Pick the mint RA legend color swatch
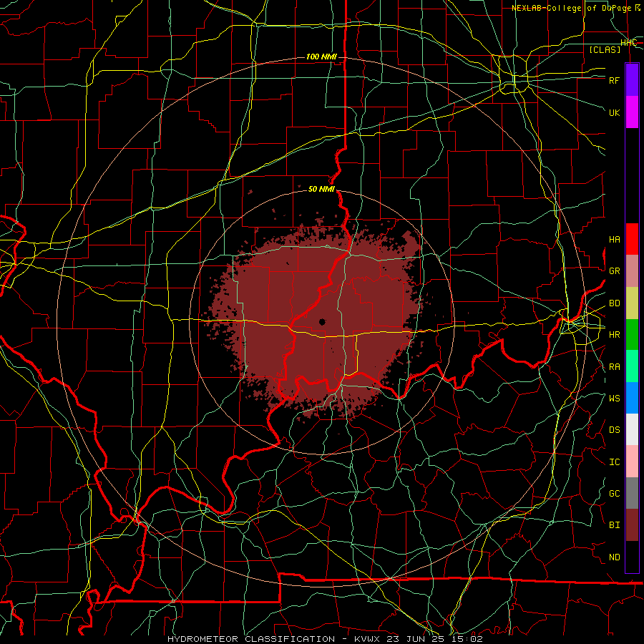Viewport: 644px width, 644px height. point(632,366)
